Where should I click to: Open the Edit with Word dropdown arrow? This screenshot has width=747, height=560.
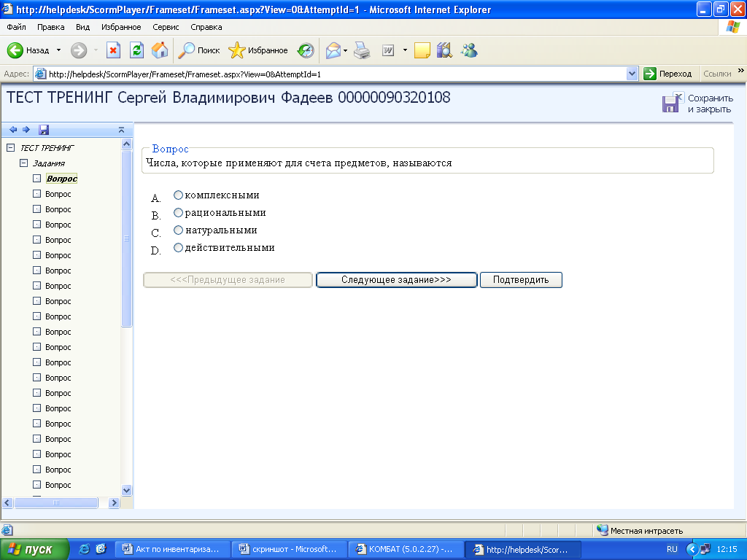click(405, 50)
